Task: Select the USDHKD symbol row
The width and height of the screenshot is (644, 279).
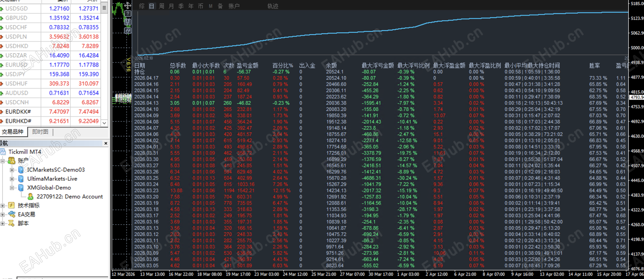Action: [x=50, y=46]
